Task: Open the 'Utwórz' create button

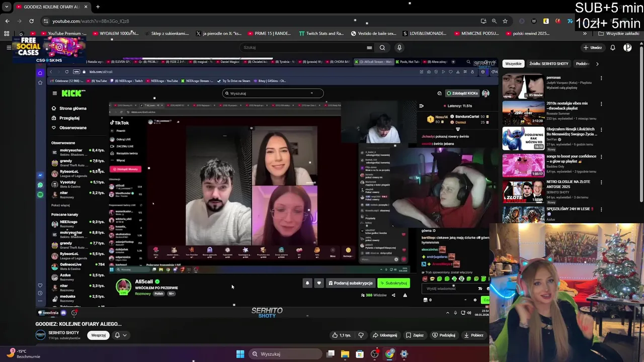Action: [592, 48]
